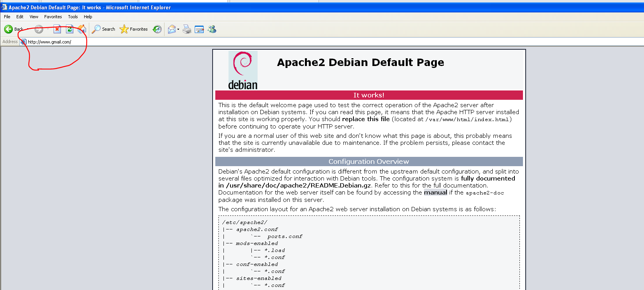
Task: Click the 'conf-enabled' line in config tree
Action: (257, 264)
